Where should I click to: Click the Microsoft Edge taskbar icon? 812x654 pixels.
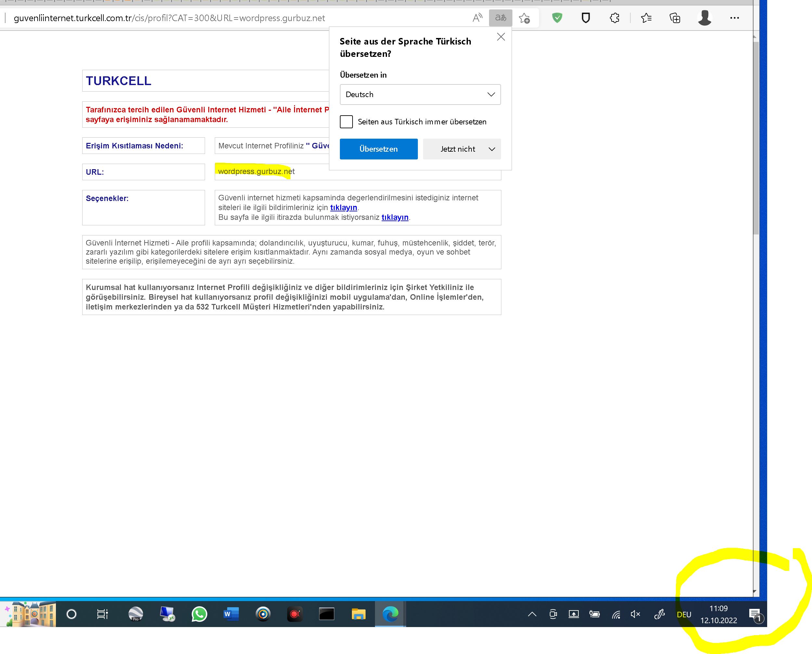(390, 614)
